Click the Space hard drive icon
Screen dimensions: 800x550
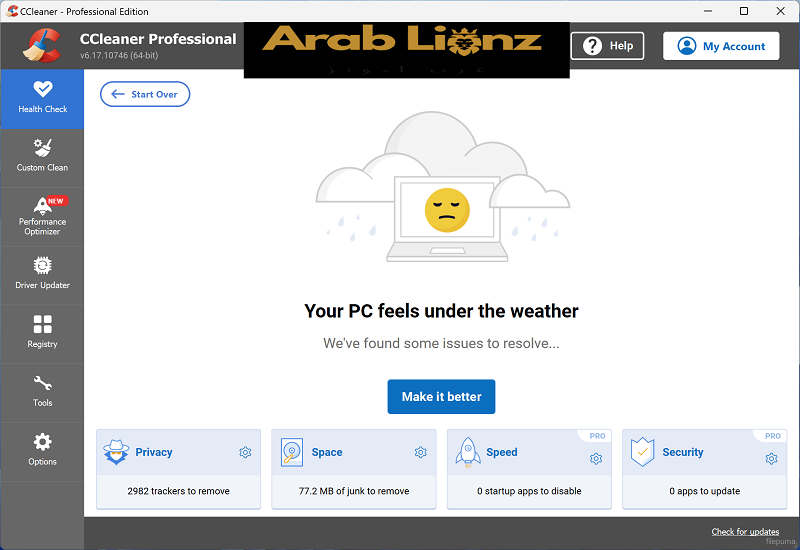(292, 452)
